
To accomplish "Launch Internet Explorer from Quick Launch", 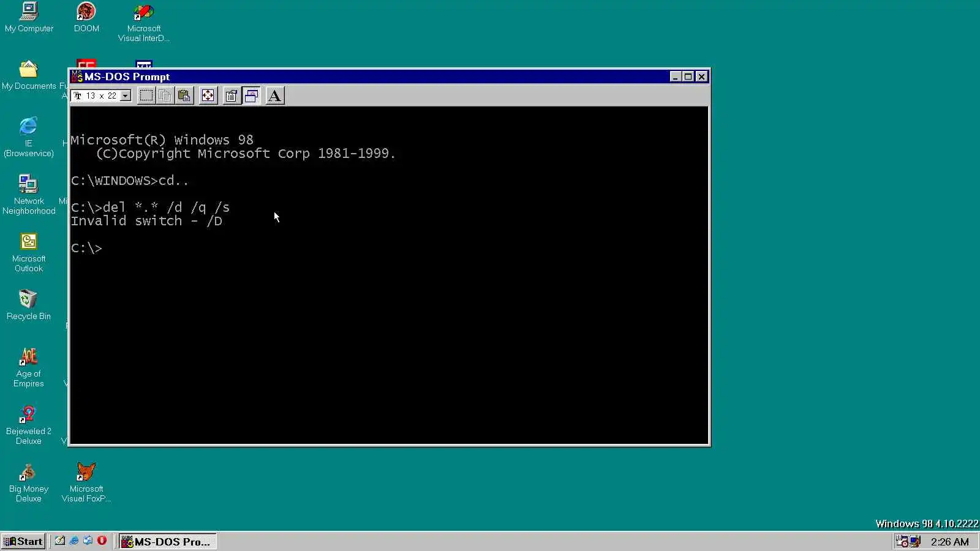I will 74,541.
